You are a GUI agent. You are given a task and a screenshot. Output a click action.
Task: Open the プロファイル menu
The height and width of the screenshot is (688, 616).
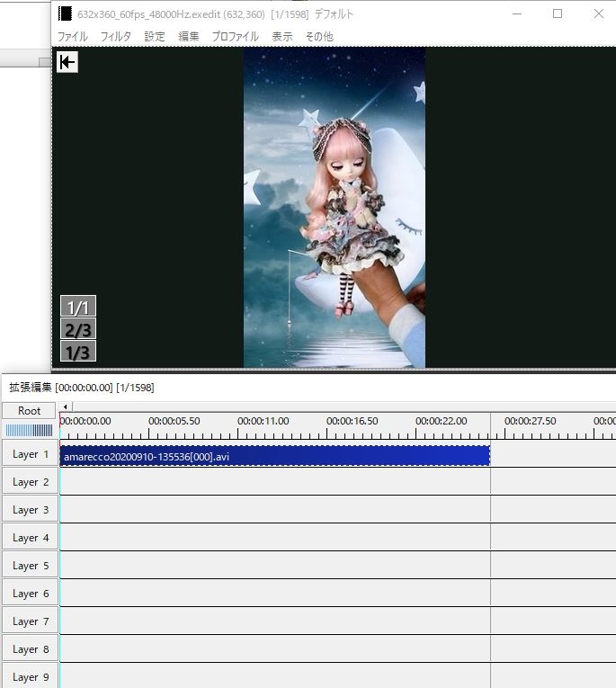236,36
